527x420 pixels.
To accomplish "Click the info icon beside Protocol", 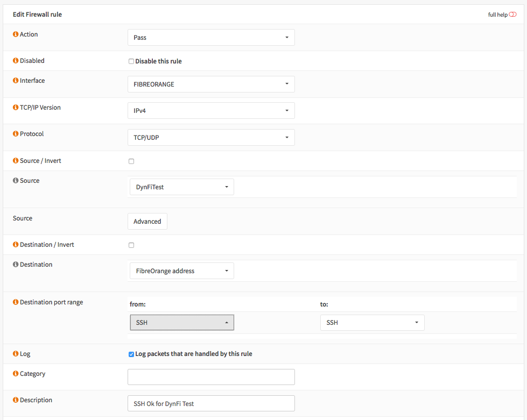I will coord(16,133).
